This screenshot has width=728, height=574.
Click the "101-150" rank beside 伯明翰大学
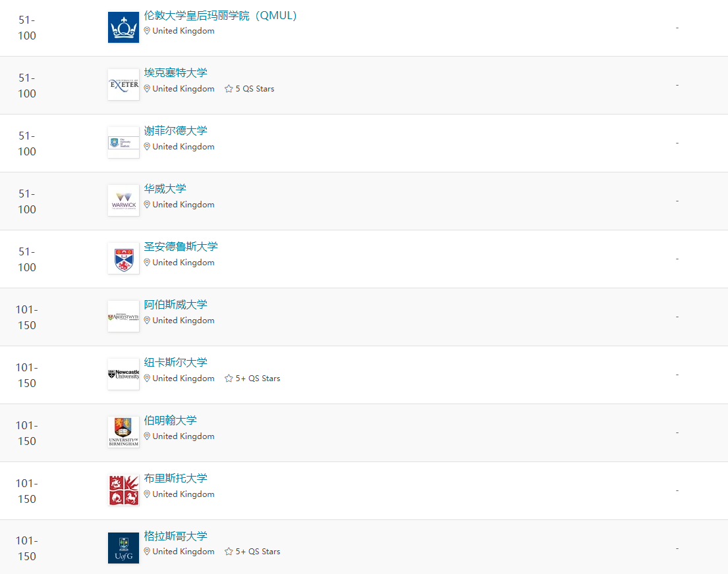coord(27,433)
